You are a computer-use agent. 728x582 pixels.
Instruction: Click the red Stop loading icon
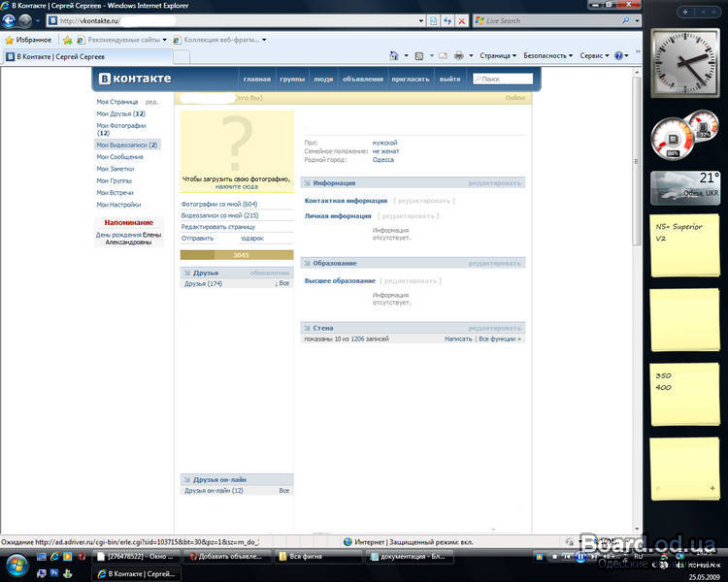pyautogui.click(x=461, y=20)
